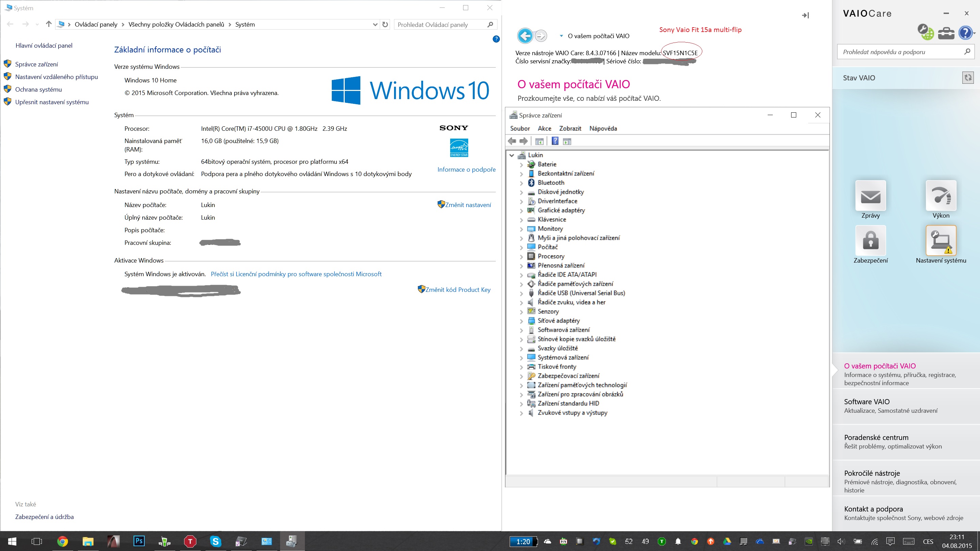Viewport: 980px width, 551px height.
Task: Click the blue help icon in Systém window
Action: (x=496, y=39)
